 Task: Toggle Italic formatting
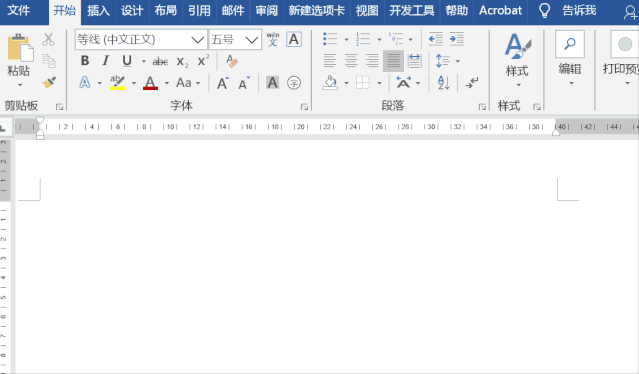coord(106,61)
